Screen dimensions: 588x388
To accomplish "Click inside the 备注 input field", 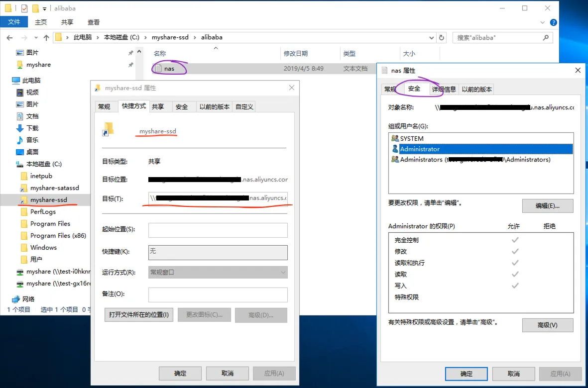I will pos(218,294).
